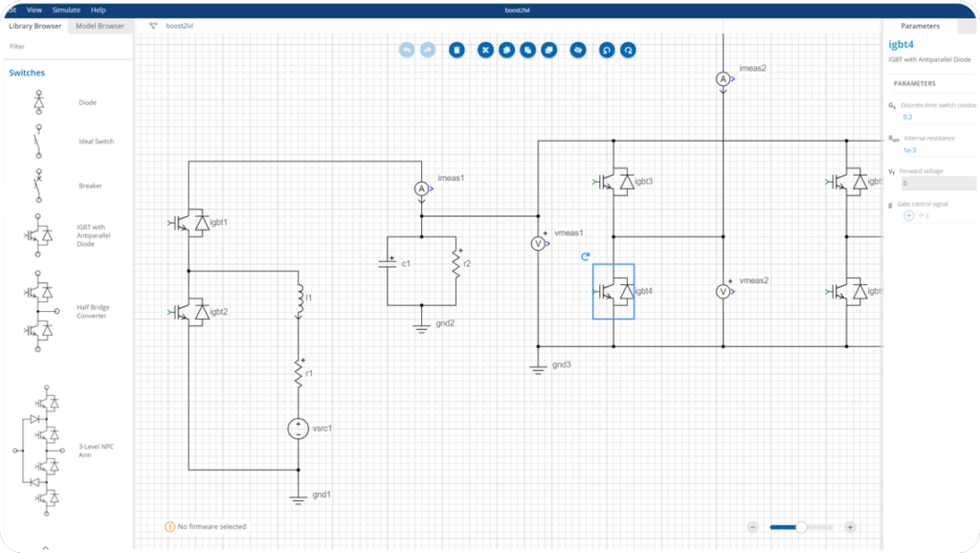Click the vmeas2 voltmeter symbol
Screen dimensions: 980x553
tap(724, 292)
